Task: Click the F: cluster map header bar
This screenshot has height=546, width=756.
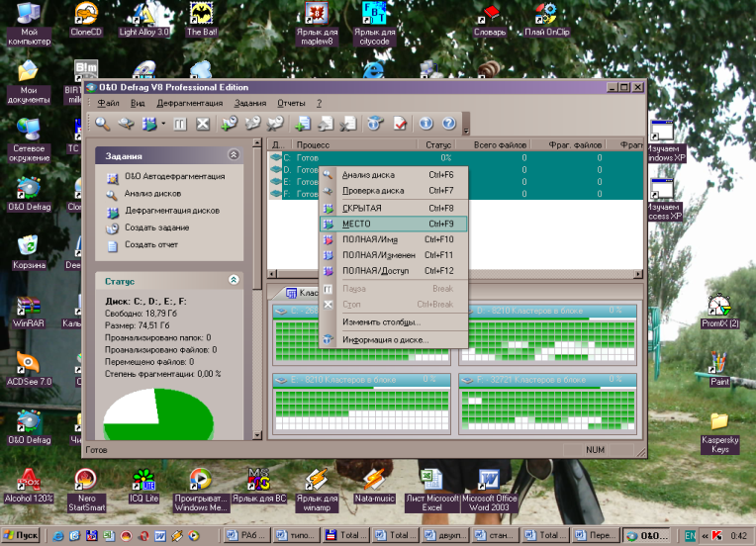Action: [547, 380]
